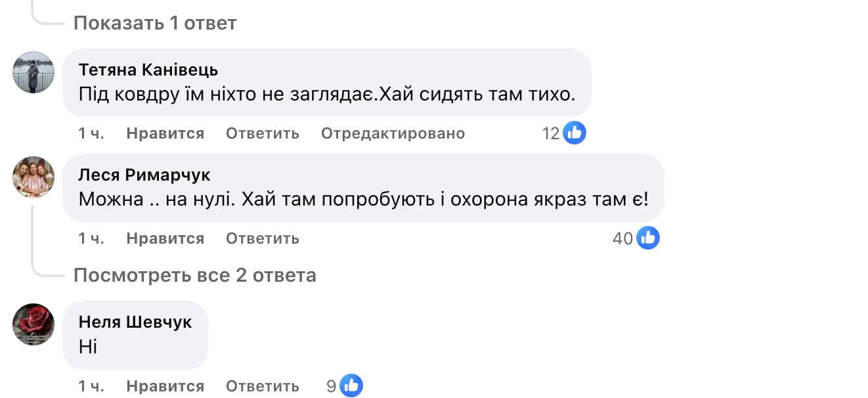Like Леся Римарчук's comment via Нравится
Viewport: 868px width, 398px height.
[165, 238]
